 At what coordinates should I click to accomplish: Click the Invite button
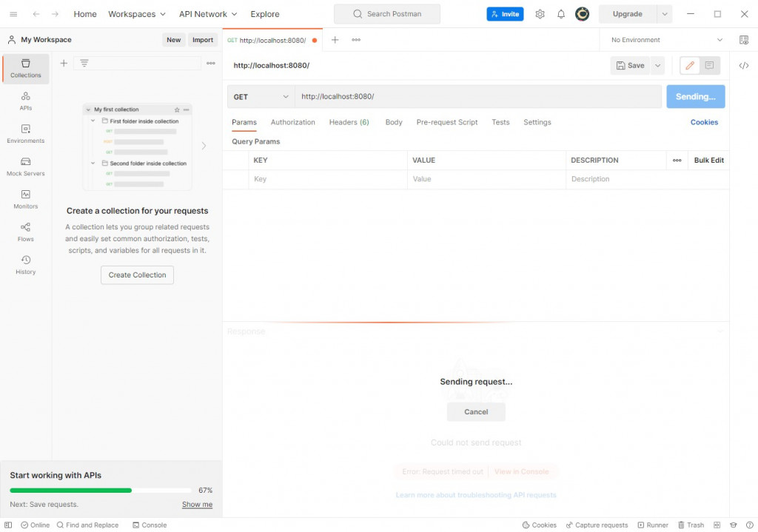point(505,14)
